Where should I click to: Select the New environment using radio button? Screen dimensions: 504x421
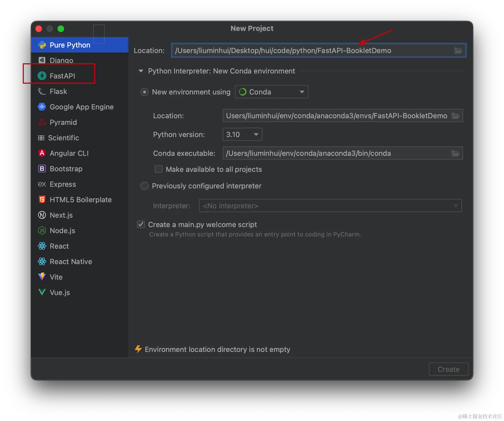pos(144,92)
